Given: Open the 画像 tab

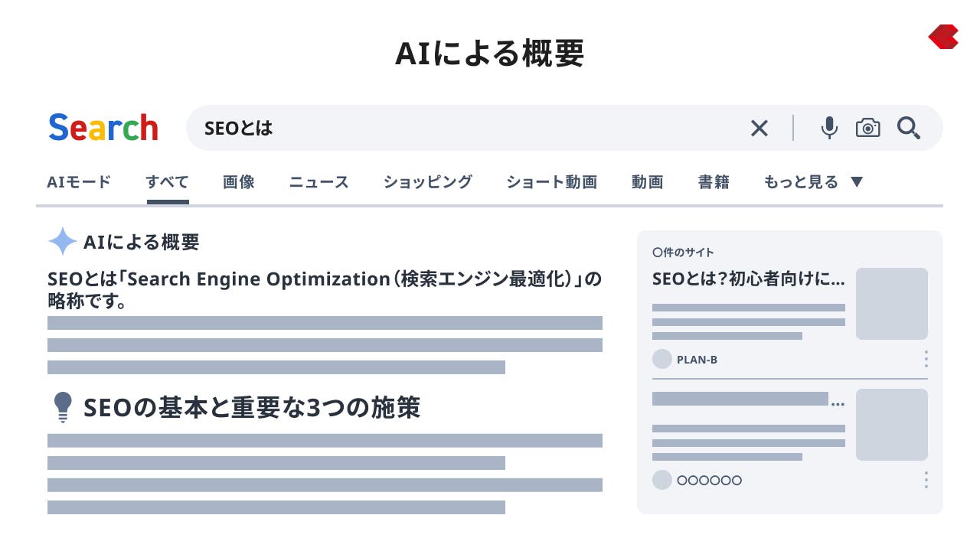Looking at the screenshot, I should [239, 182].
